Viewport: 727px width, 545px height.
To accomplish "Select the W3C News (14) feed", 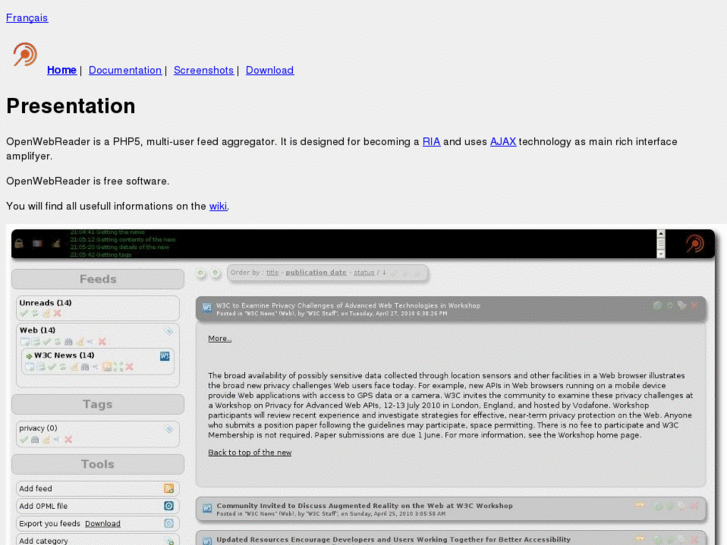I will pos(64,355).
